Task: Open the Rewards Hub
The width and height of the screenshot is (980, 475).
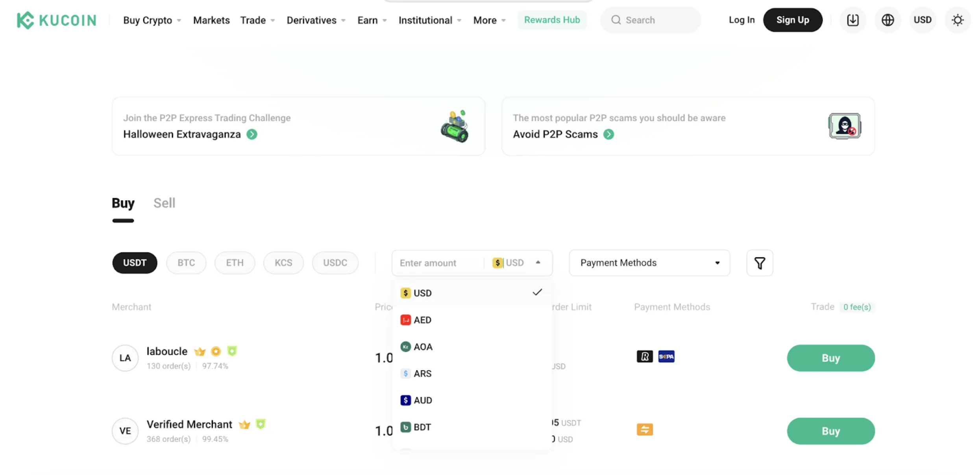Action: pyautogui.click(x=552, y=20)
